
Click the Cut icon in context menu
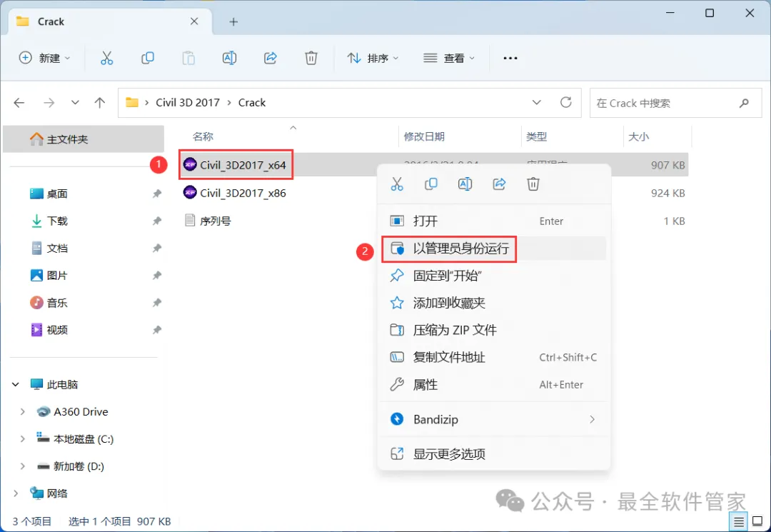pos(397,184)
